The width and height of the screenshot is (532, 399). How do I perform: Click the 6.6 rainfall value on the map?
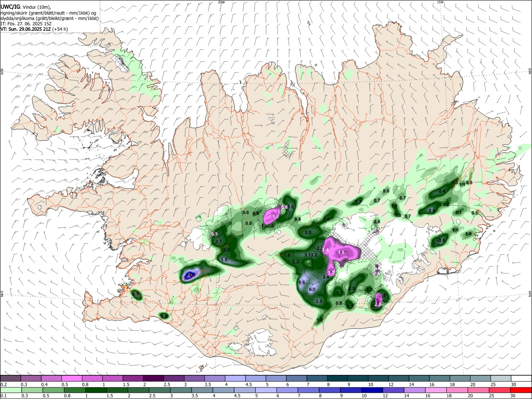pyautogui.click(x=302, y=282)
